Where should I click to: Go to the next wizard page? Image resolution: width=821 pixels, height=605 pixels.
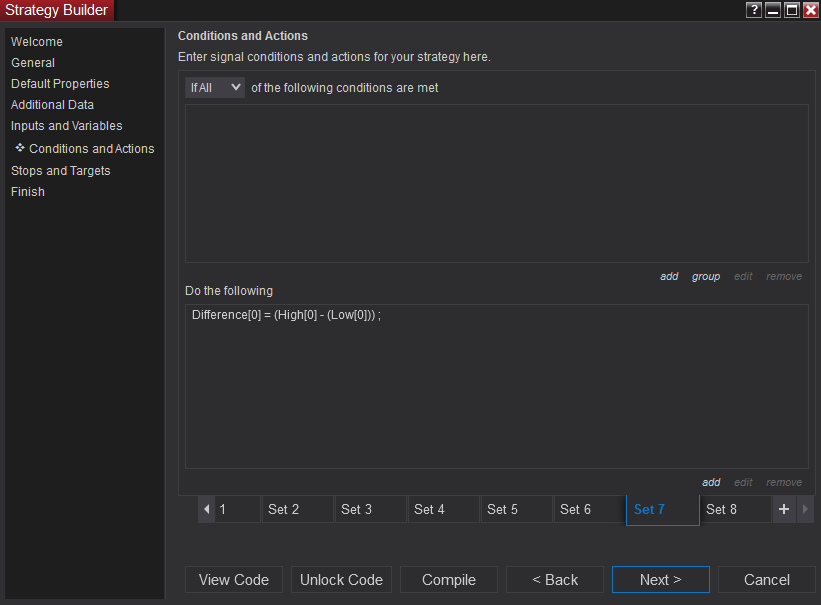(660, 580)
